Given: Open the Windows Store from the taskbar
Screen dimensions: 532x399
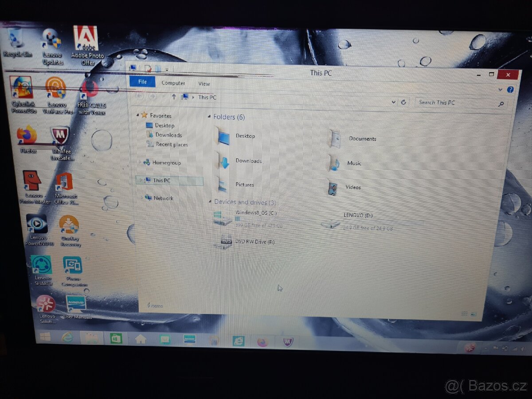Looking at the screenshot, I should (x=116, y=340).
